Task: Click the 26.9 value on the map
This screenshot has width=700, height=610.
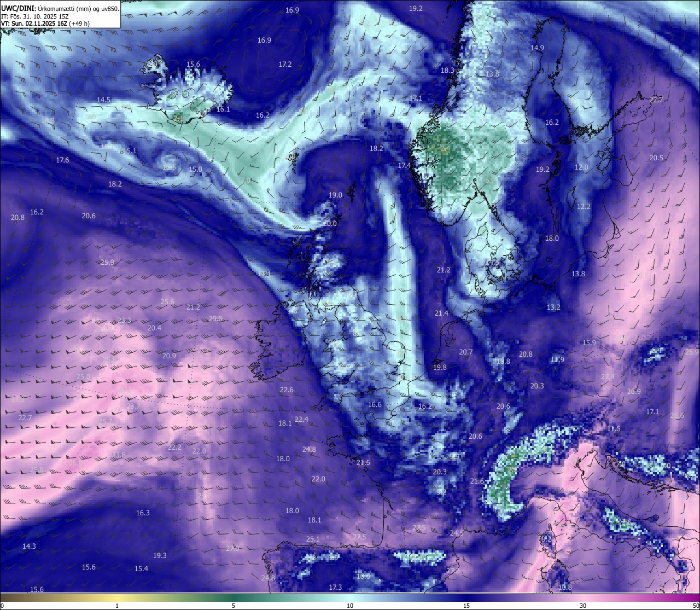Action: (633, 391)
